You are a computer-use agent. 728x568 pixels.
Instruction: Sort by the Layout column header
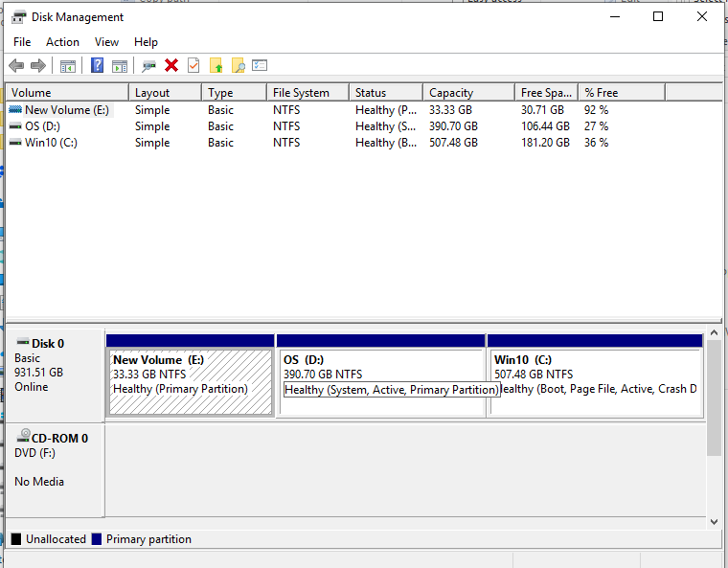click(166, 92)
